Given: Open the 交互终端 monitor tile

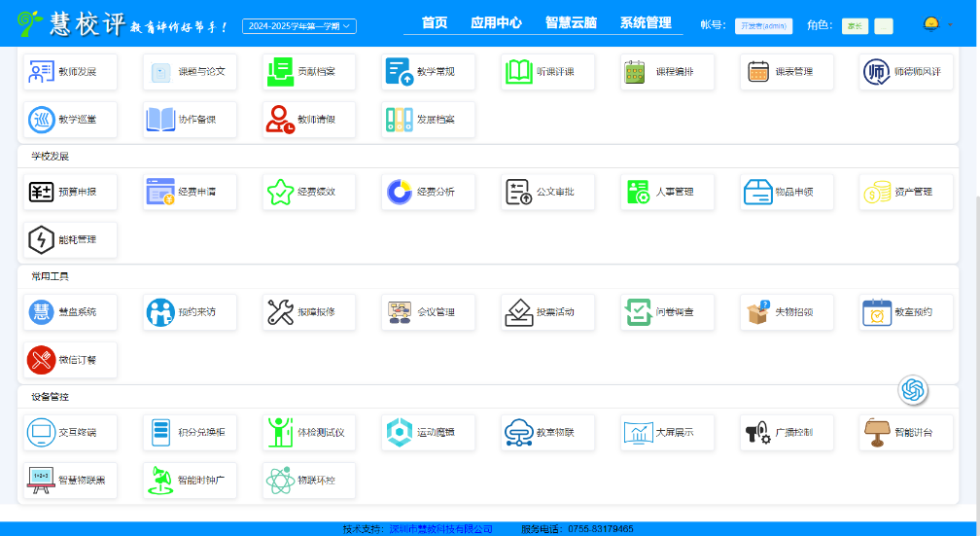Looking at the screenshot, I should (x=70, y=433).
